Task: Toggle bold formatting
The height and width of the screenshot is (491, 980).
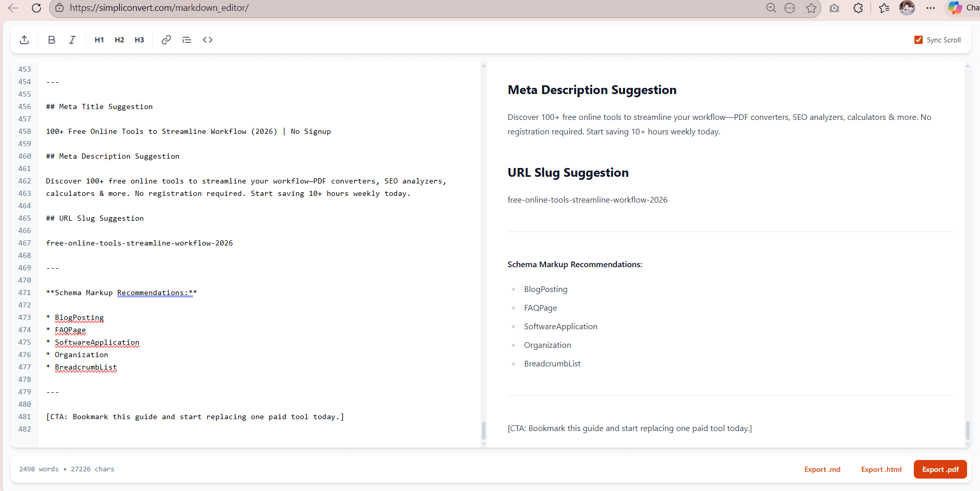Action: [51, 39]
